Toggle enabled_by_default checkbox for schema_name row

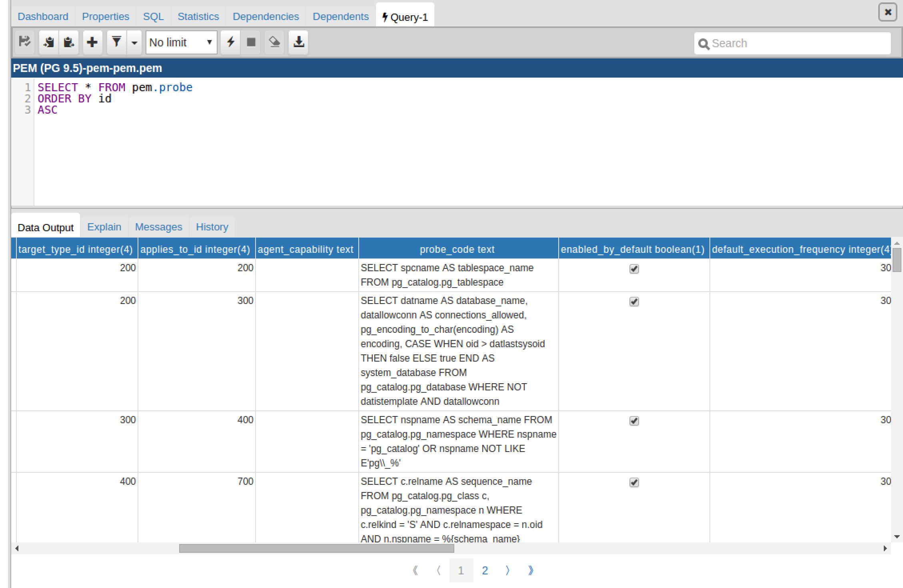pos(634,421)
